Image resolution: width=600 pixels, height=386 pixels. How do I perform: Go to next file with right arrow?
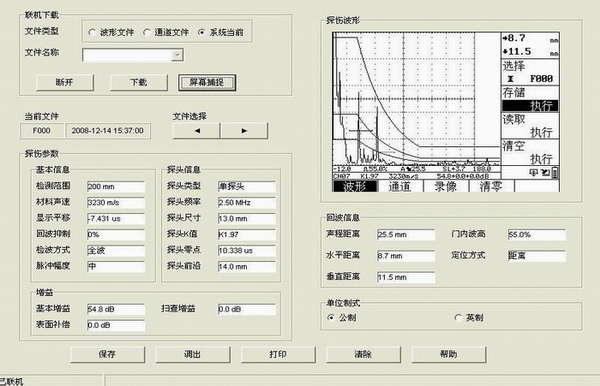point(244,131)
